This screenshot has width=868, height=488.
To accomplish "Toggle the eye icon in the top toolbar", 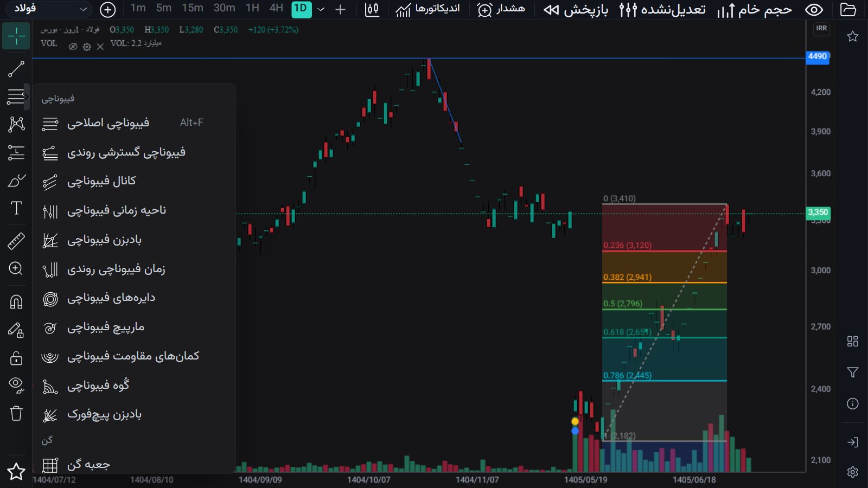I will pyautogui.click(x=814, y=9).
